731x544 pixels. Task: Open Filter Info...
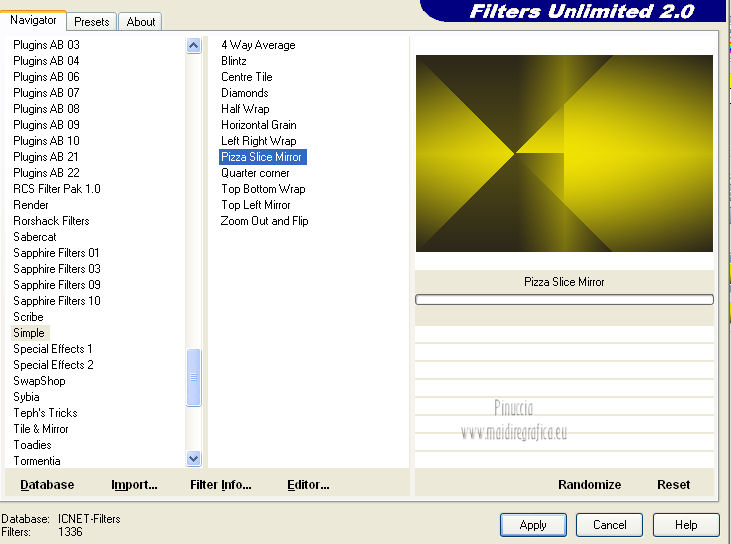point(221,484)
